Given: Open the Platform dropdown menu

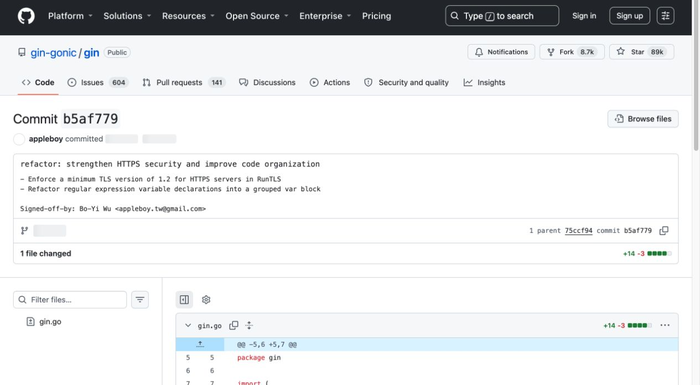Looking at the screenshot, I should pos(70,16).
